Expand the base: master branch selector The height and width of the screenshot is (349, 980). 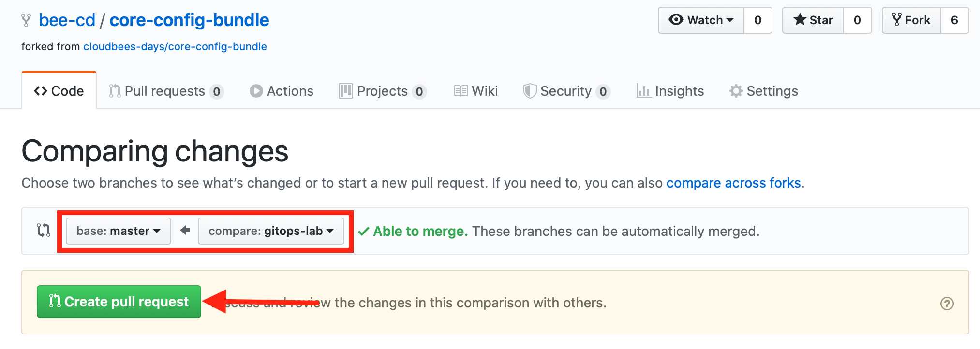click(x=119, y=231)
